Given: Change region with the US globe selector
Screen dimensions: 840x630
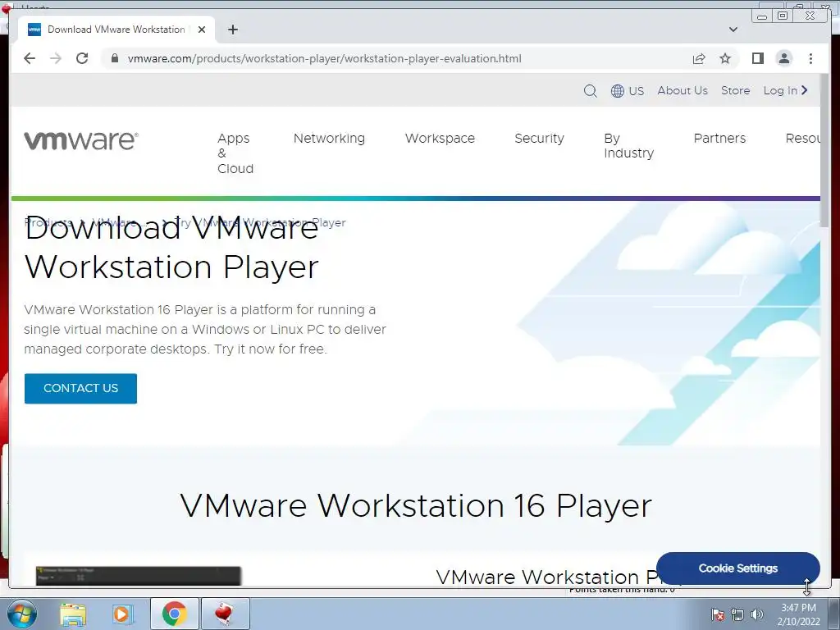Looking at the screenshot, I should (x=628, y=90).
